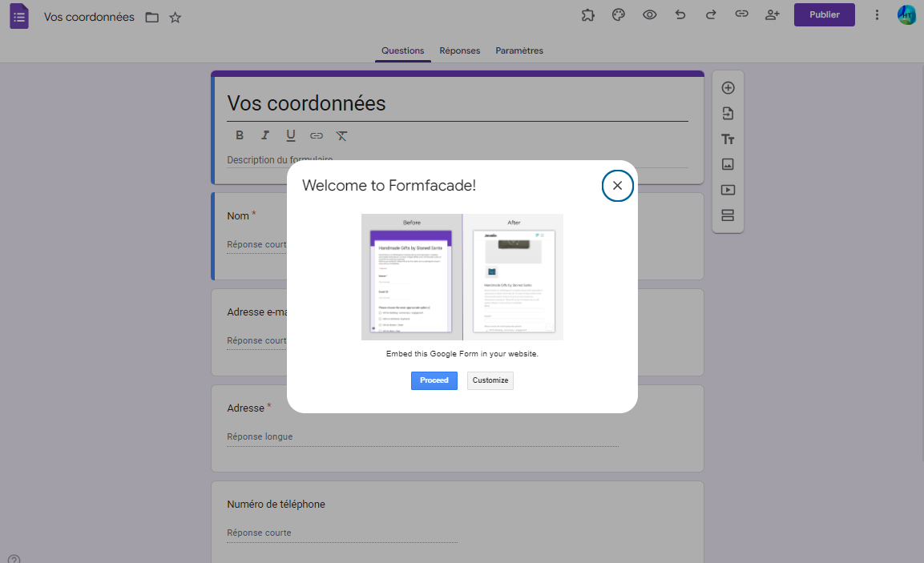Apply bold formatting to the title
This screenshot has height=563, width=924.
coord(240,135)
